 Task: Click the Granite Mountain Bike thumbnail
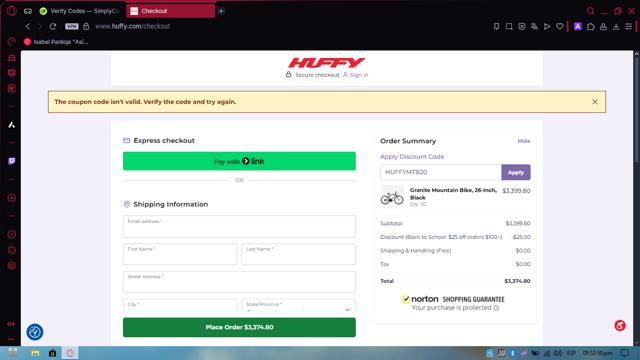392,197
